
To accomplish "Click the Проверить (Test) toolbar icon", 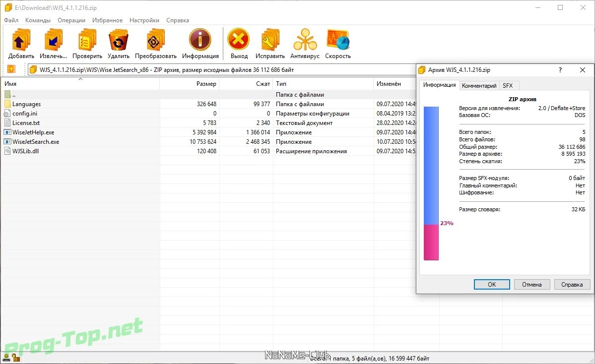I will (87, 40).
